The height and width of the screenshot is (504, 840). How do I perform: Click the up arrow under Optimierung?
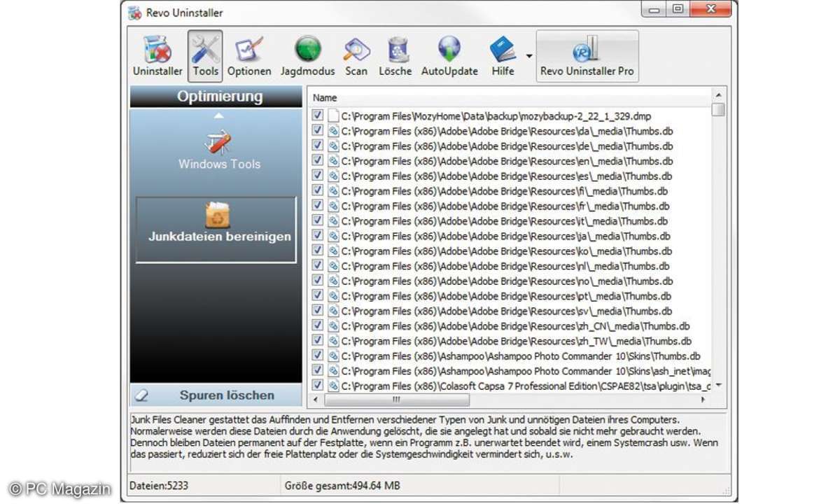[x=219, y=115]
